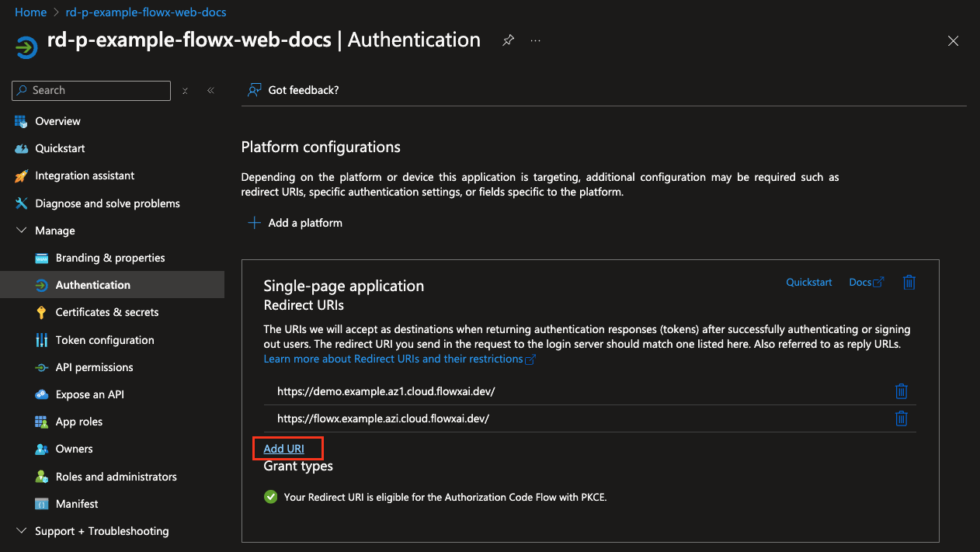Select the https://flowx.example.azi.cloud.flowxai.dev/ URI field
Viewport: 980px width, 552px height.
[x=575, y=418]
